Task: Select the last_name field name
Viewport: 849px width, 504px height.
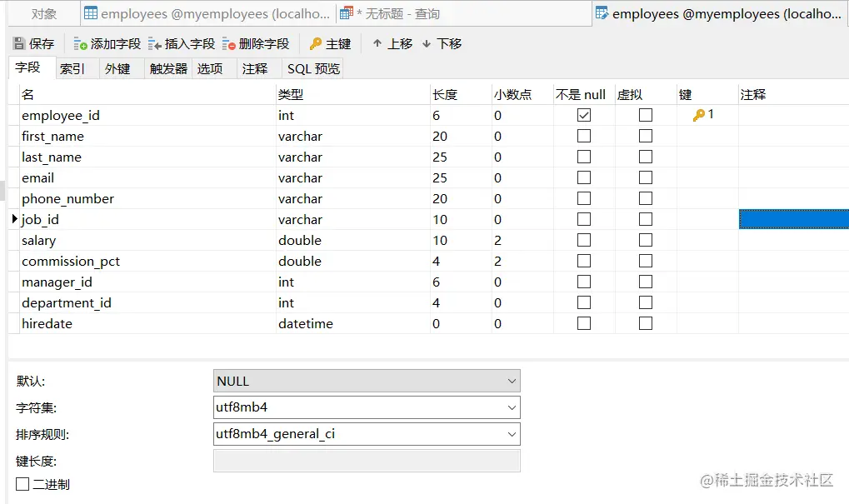Action: click(x=52, y=157)
